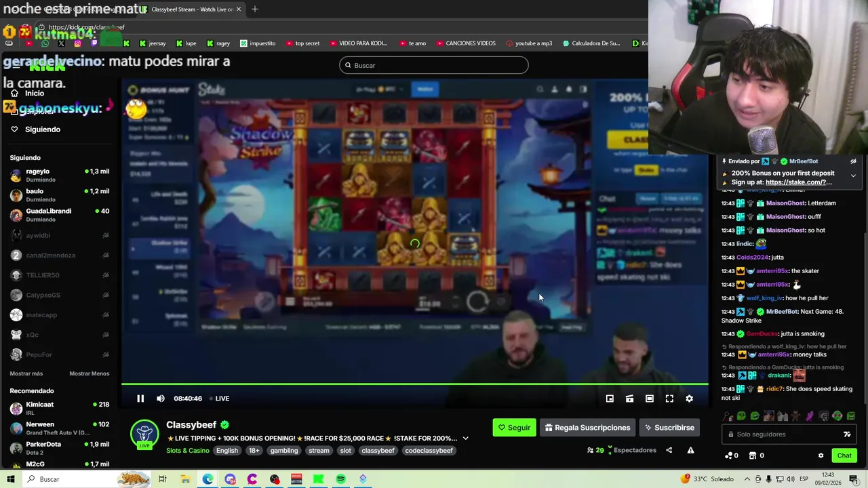Viewport: 868px width, 488px height.
Task: Open the GuadaLibrandi channel
Action: tap(59, 215)
